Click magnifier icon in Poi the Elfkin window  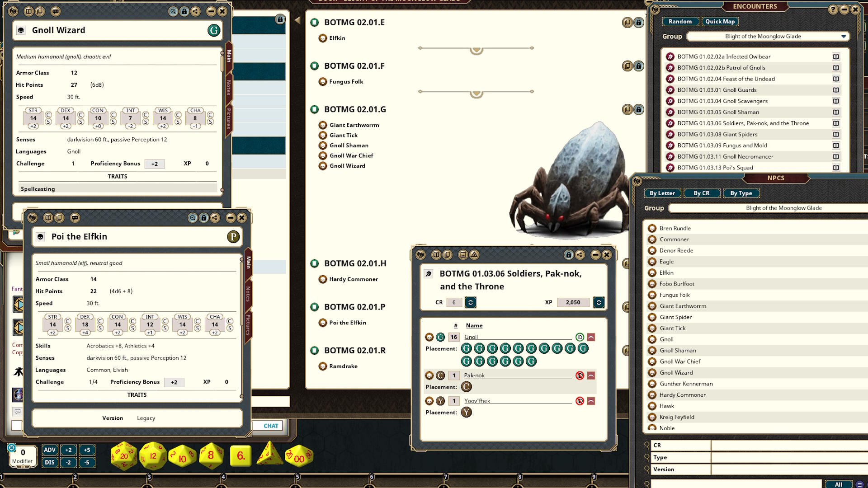(193, 218)
